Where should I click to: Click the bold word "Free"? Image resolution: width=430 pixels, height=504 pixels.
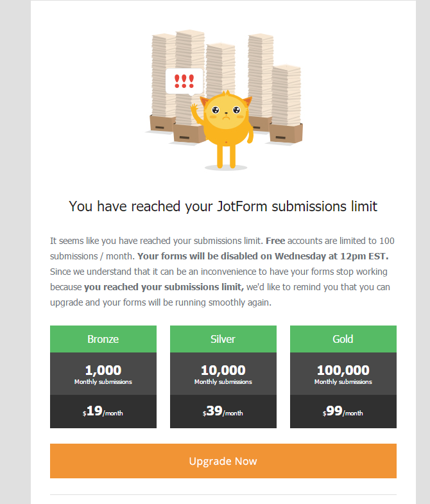(x=275, y=241)
